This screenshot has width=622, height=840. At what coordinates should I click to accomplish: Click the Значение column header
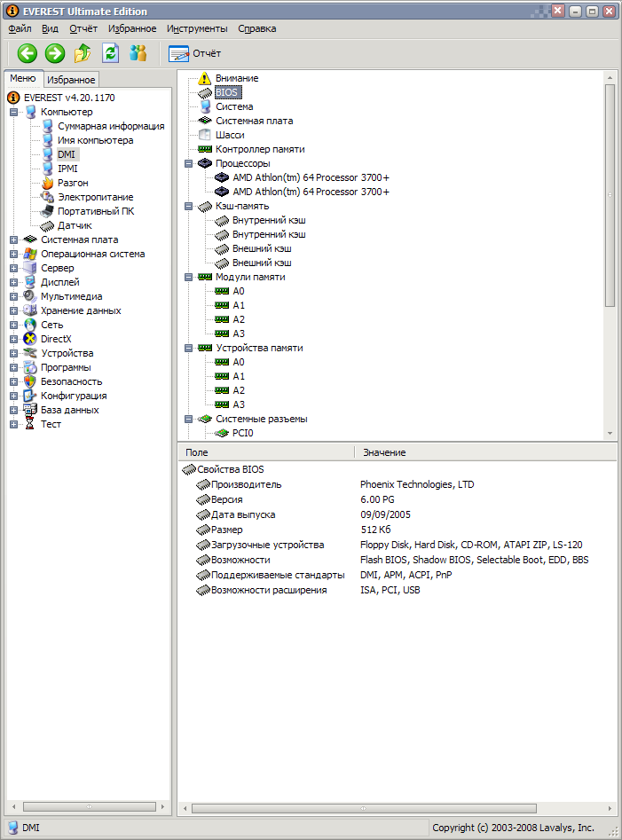(x=485, y=452)
